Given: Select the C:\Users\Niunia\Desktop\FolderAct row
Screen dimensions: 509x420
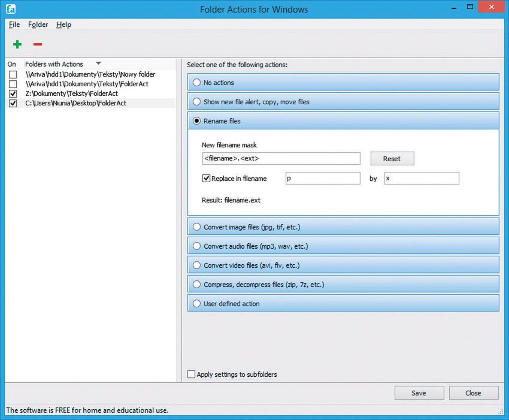Looking at the screenshot, I should point(90,103).
